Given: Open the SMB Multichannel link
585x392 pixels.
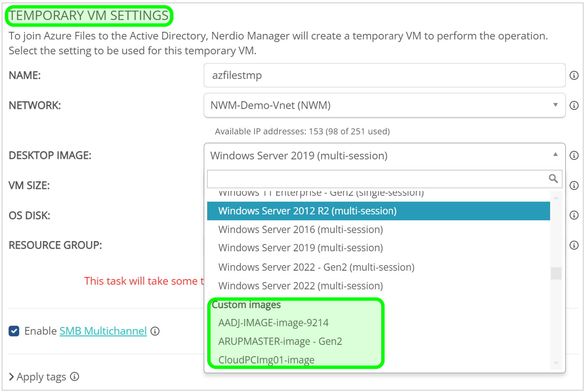Looking at the screenshot, I should [x=103, y=331].
